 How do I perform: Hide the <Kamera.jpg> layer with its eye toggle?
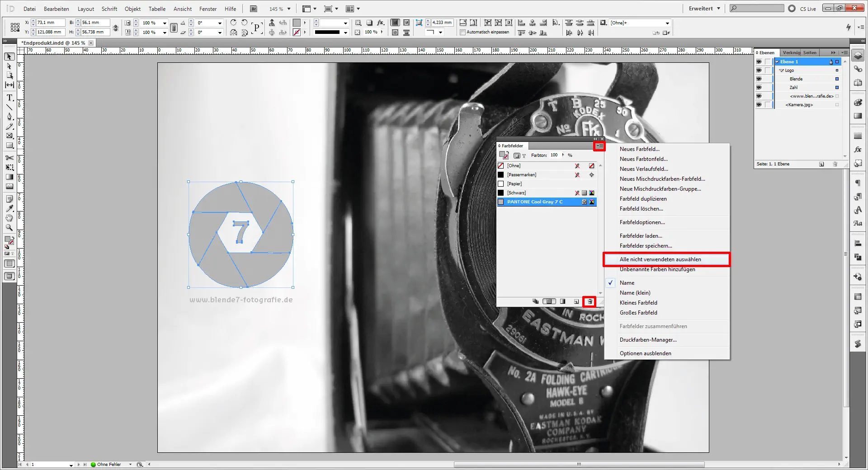[759, 105]
